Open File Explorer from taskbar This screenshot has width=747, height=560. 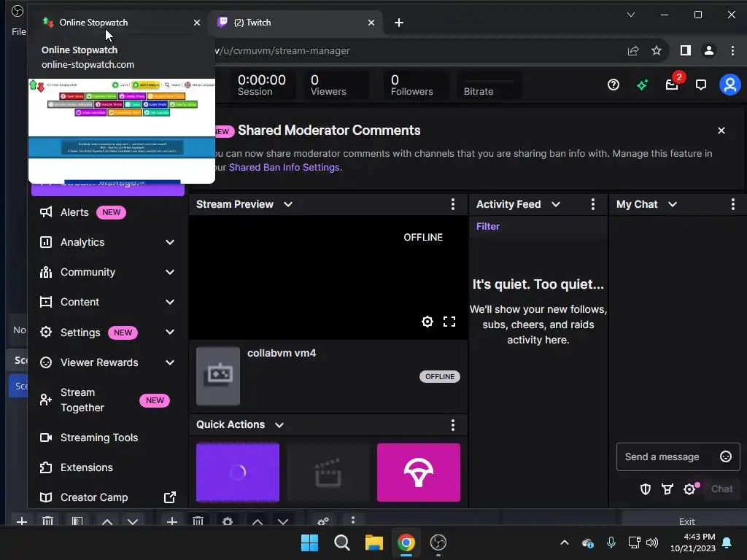click(374, 542)
